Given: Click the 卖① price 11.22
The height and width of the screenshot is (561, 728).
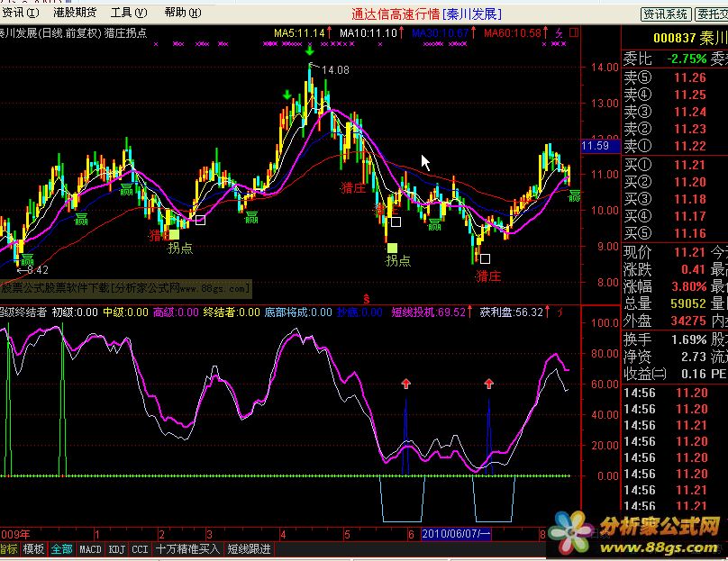Looking at the screenshot, I should [690, 146].
